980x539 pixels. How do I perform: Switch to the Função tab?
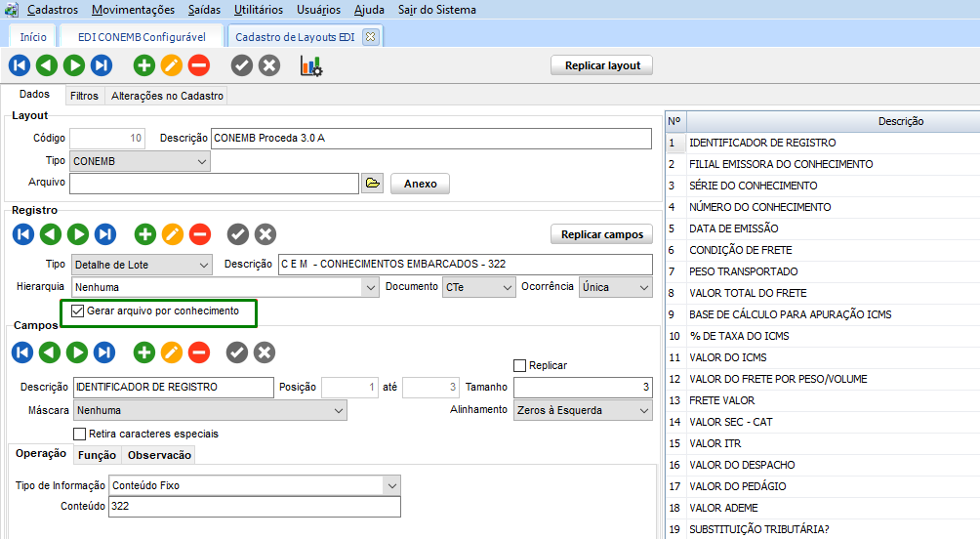[97, 455]
